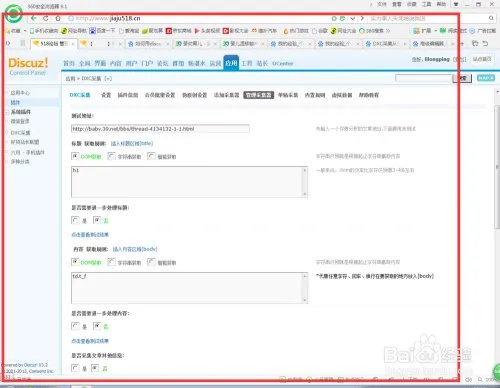The height and width of the screenshot is (388, 500).
Task: Open the 京东商城 bookmark
Action: point(179,31)
